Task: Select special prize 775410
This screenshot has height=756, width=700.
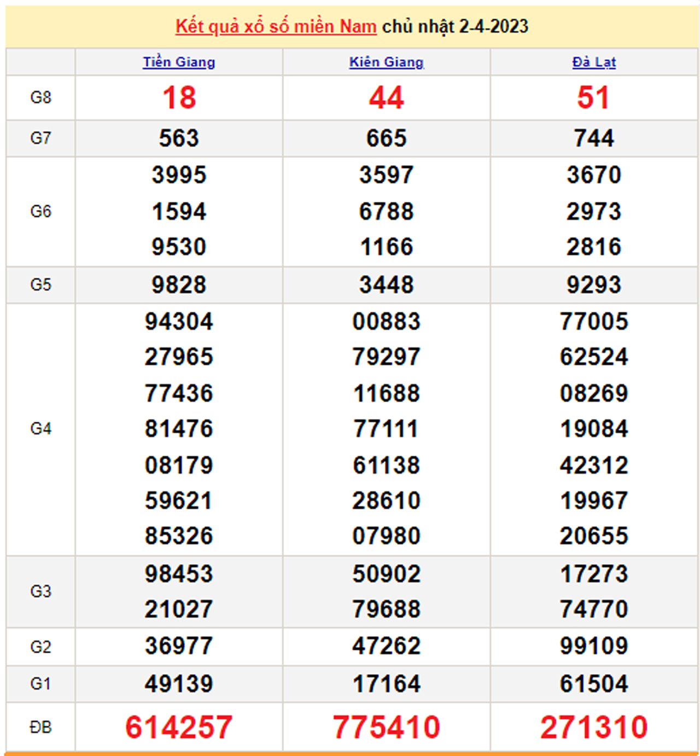Action: pyautogui.click(x=387, y=727)
